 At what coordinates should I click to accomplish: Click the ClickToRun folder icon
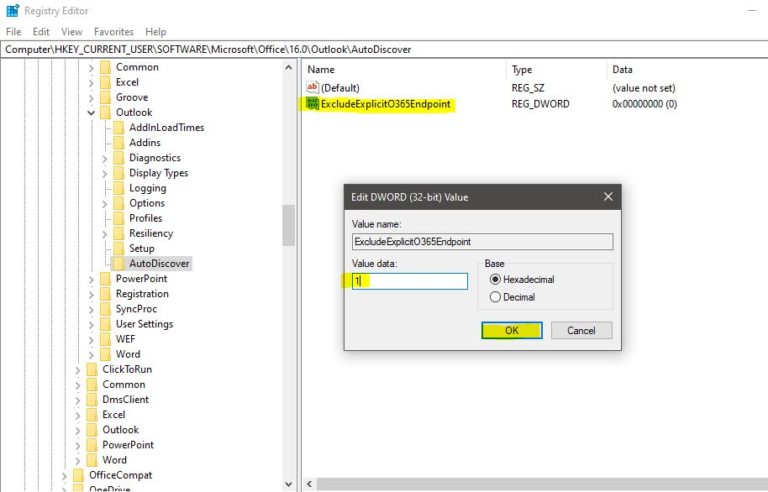click(92, 369)
